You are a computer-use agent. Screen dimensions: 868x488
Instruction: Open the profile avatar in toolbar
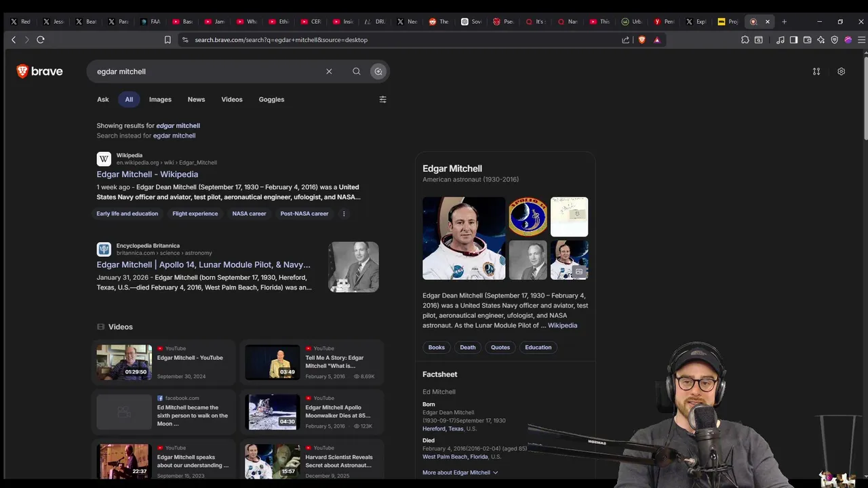point(848,40)
